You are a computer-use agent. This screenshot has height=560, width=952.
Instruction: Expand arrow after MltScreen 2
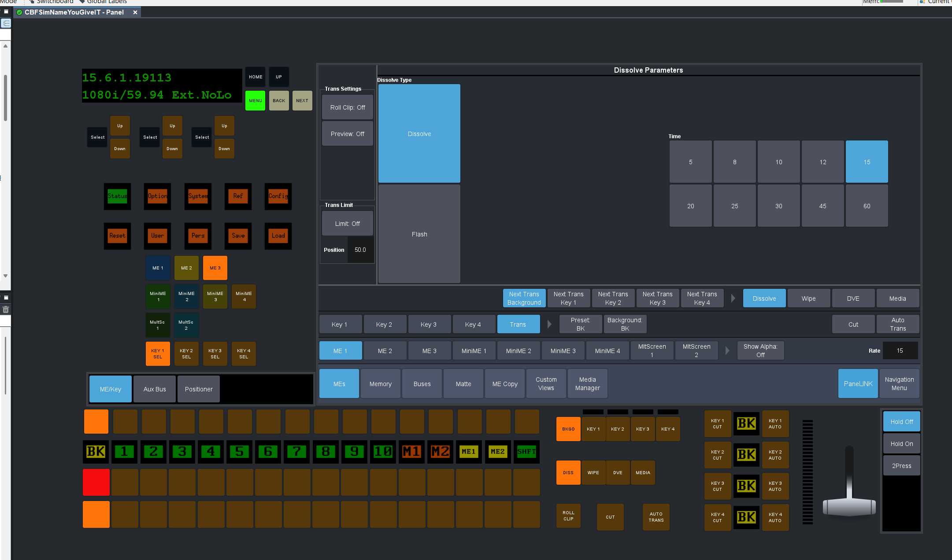pyautogui.click(x=727, y=351)
